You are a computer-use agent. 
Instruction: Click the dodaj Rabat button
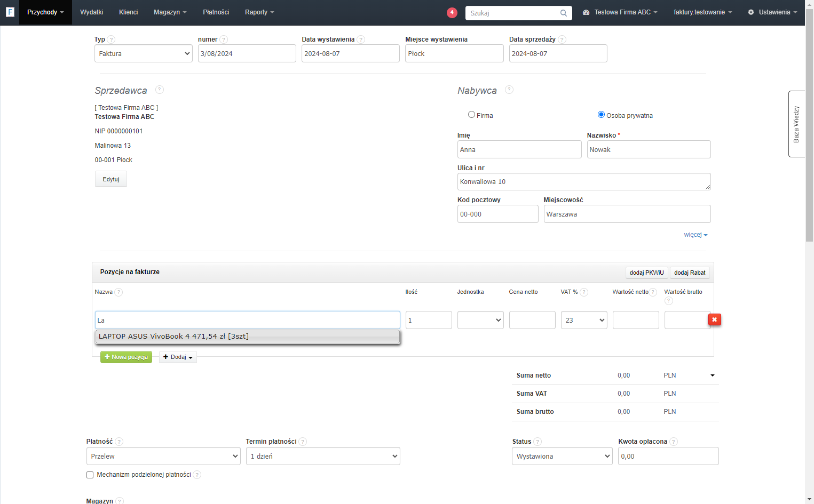click(x=690, y=273)
